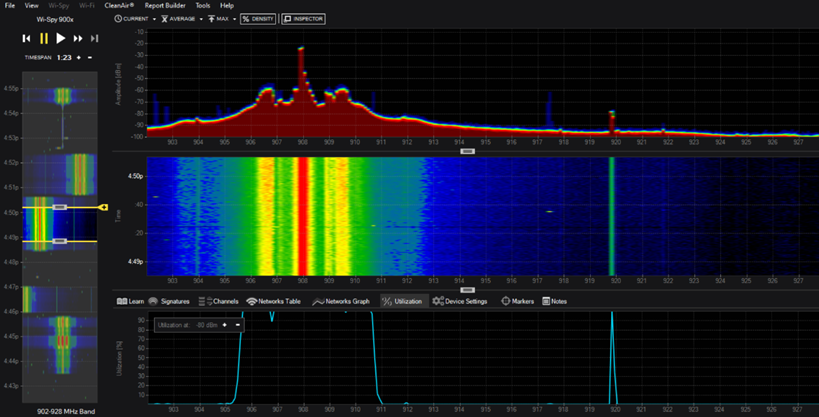The width and height of the screenshot is (819, 417).
Task: Switch to the Channels tab
Action: [x=218, y=301]
